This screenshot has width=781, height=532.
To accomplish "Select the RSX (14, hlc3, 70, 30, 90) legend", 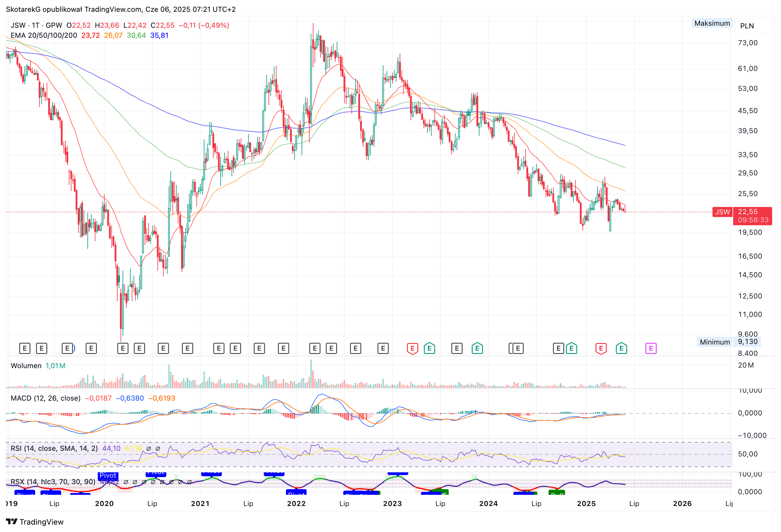I will (53, 482).
